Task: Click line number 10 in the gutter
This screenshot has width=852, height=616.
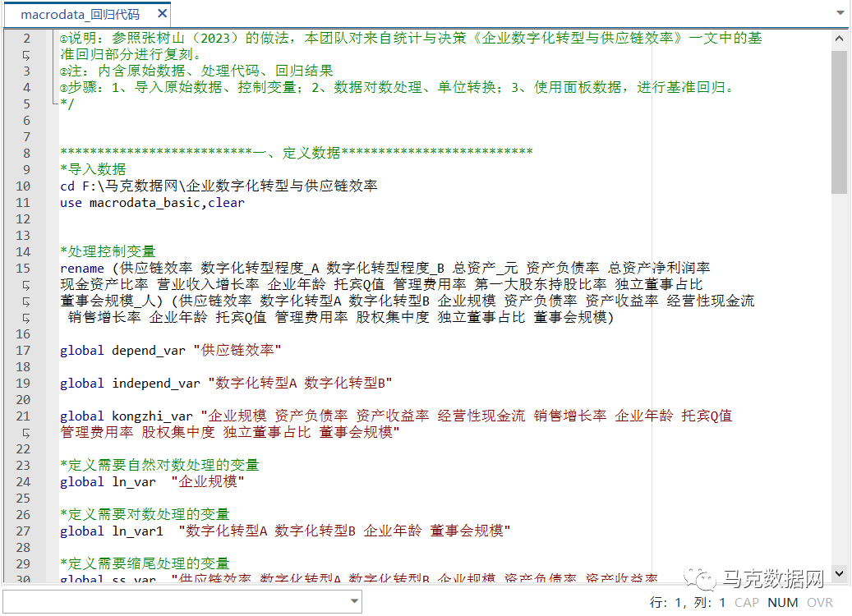Action: 28,186
